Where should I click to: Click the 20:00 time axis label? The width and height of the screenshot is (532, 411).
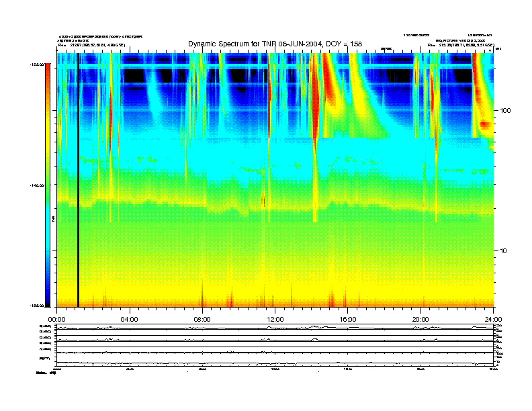(x=420, y=319)
